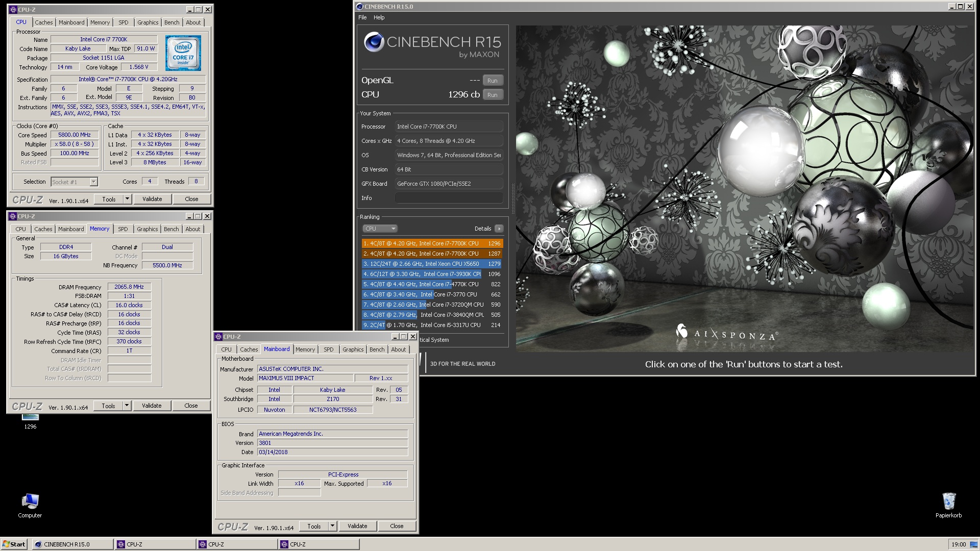This screenshot has width=980, height=551.
Task: Open Mainboard tab in the top CPU-Z window
Action: tap(71, 22)
